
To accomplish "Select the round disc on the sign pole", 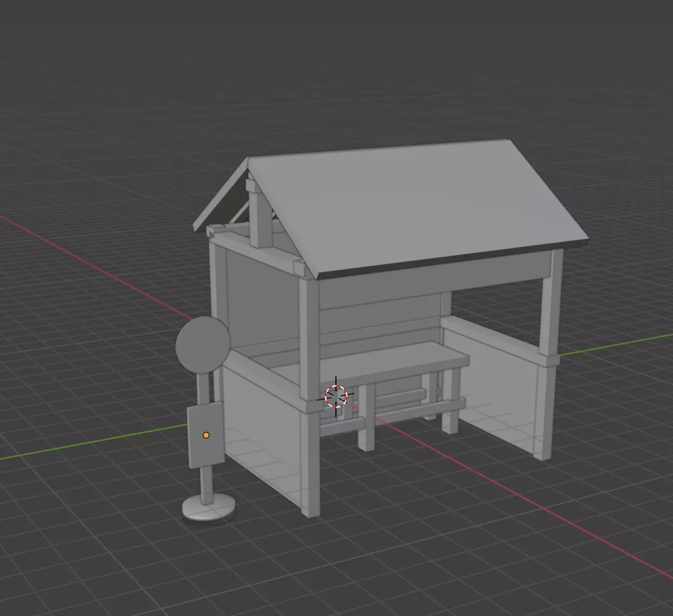I will 203,345.
